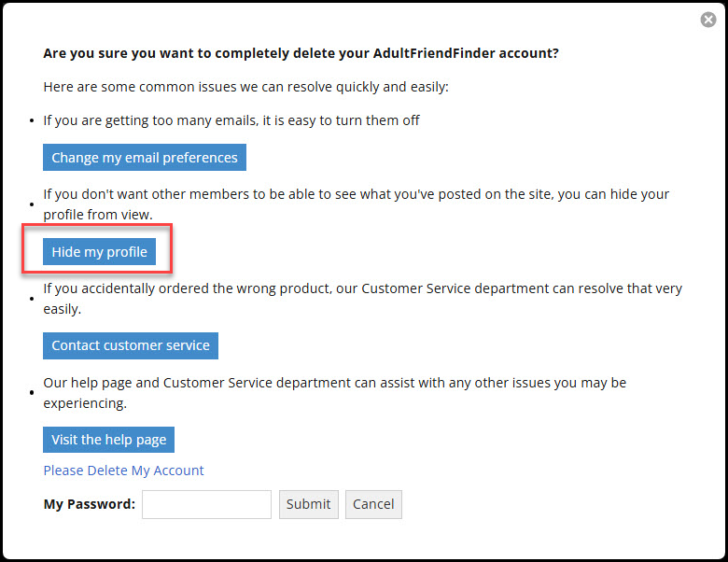The width and height of the screenshot is (728, 562).
Task: Click text 'Here are some common issues'
Action: (x=246, y=87)
